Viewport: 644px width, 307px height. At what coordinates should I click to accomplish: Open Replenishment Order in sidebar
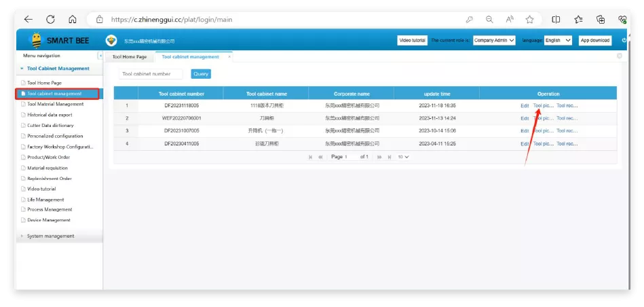point(50,179)
